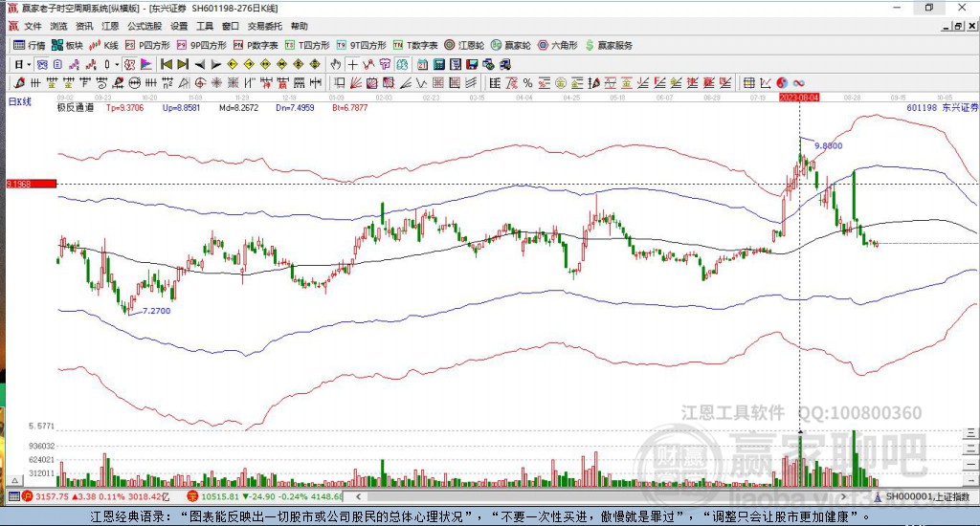Open the calendar date icon
Viewport: 980px width, 526px height.
point(422,64)
